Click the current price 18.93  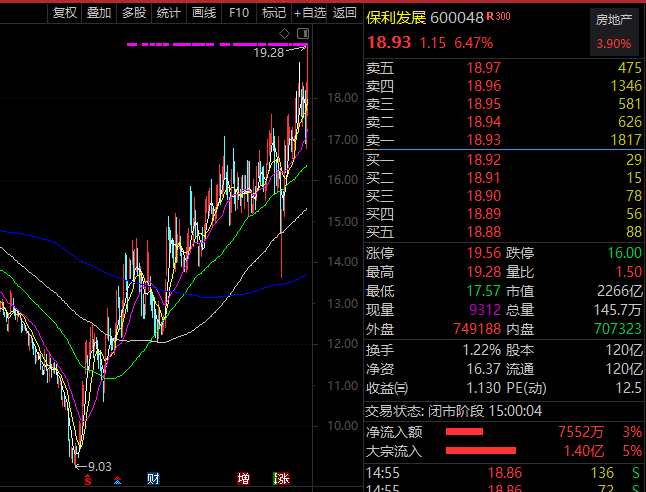(389, 42)
